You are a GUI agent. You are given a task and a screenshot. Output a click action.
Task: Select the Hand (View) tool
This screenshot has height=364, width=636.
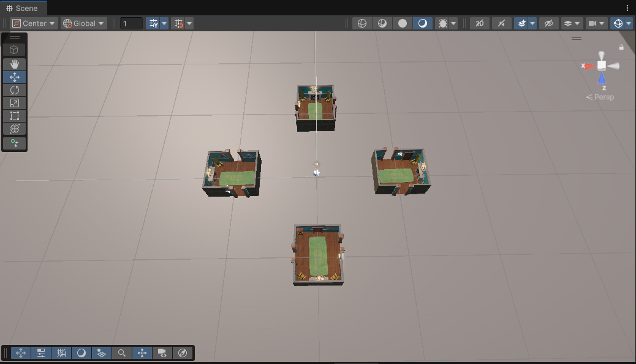(15, 64)
